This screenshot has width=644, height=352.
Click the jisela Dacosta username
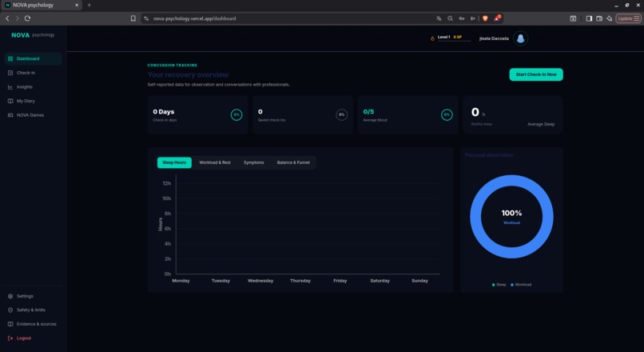point(494,38)
